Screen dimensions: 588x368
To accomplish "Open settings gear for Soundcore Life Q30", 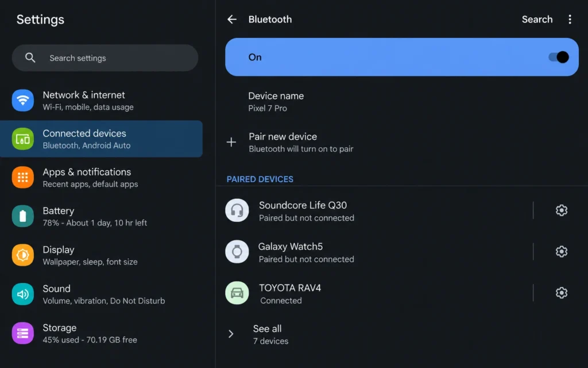I will (x=562, y=210).
